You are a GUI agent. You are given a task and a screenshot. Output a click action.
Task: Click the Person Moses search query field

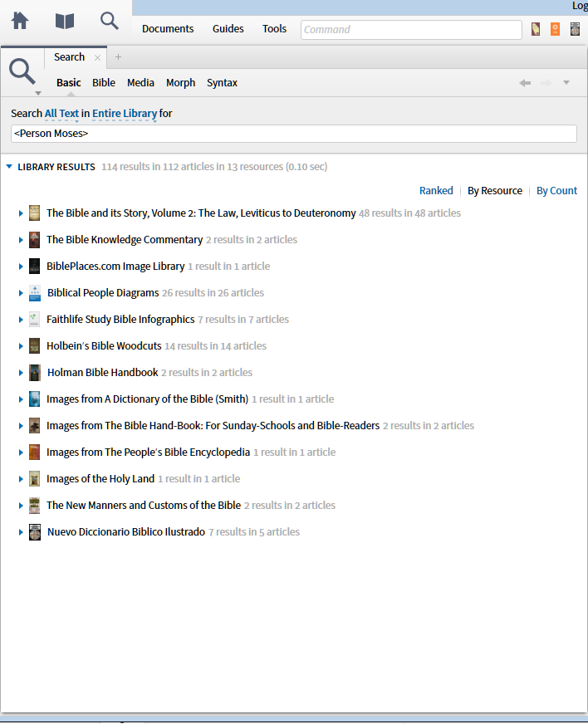pyautogui.click(x=294, y=134)
